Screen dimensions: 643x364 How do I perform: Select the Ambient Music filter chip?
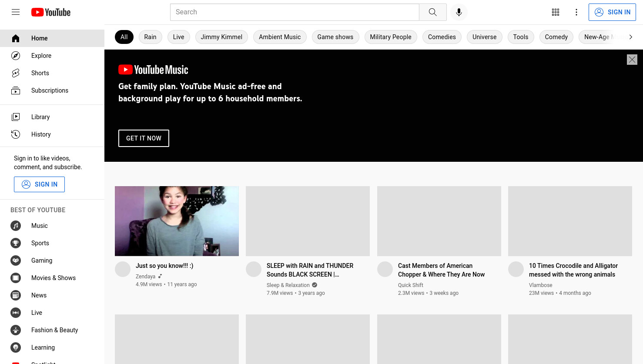click(x=280, y=37)
